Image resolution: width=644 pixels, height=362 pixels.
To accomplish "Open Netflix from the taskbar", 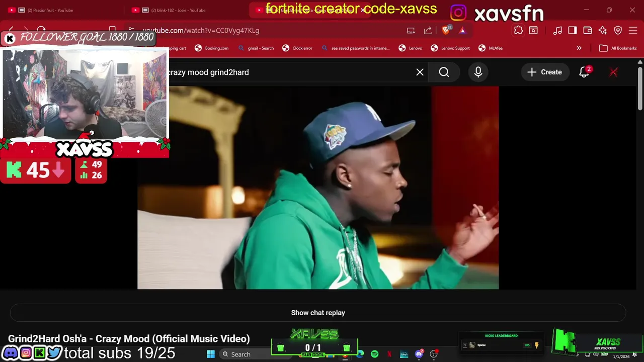I will 389,354.
